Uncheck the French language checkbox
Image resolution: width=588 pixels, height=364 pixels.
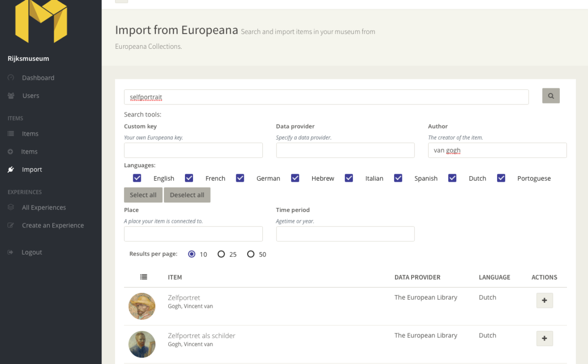click(x=189, y=178)
